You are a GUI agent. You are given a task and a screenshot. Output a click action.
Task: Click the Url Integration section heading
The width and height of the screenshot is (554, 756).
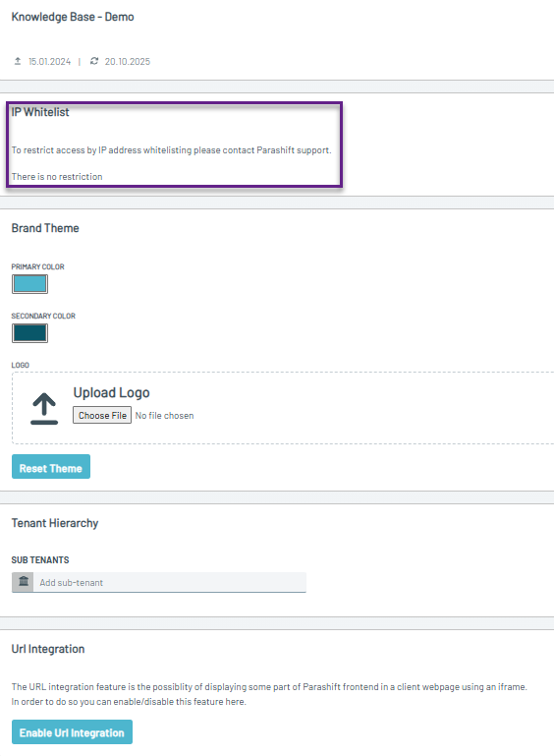tap(48, 649)
